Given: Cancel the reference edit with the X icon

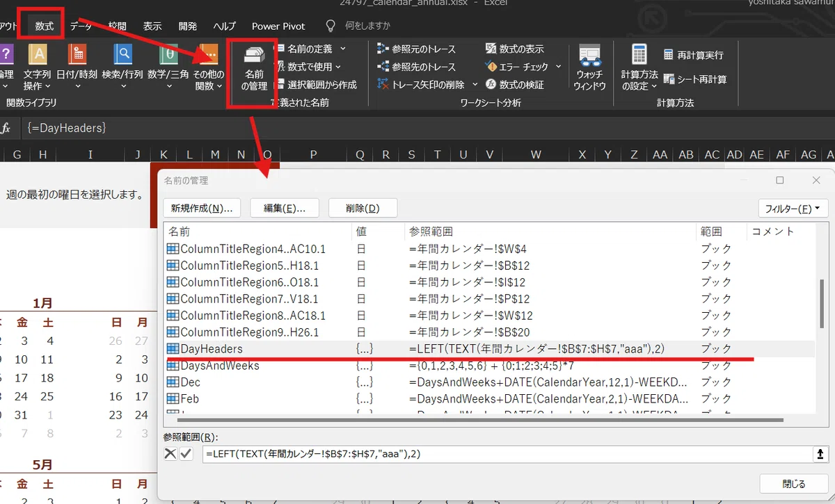Looking at the screenshot, I should click(x=170, y=453).
